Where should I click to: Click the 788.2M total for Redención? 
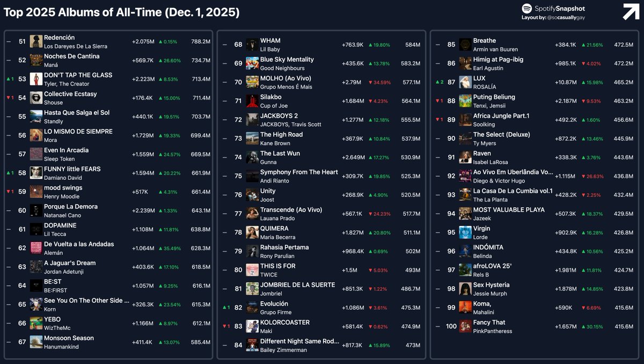(201, 42)
